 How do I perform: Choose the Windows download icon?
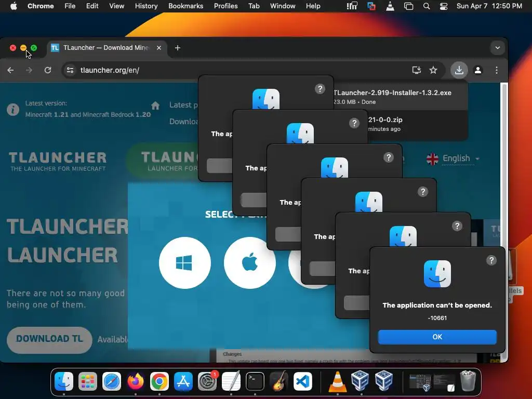184,263
